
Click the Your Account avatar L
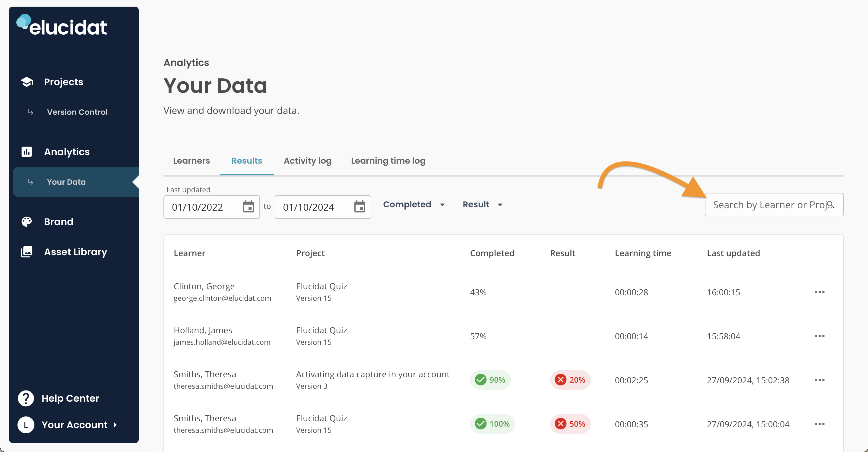[x=26, y=425]
